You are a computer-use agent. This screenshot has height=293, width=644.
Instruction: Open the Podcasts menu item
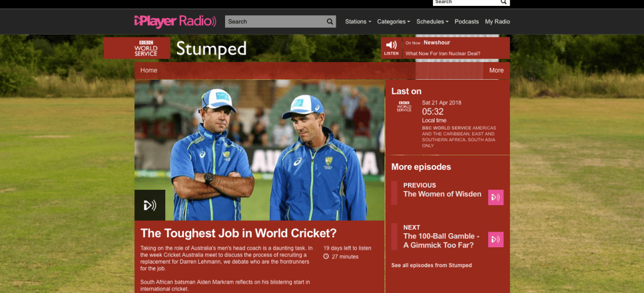click(466, 22)
